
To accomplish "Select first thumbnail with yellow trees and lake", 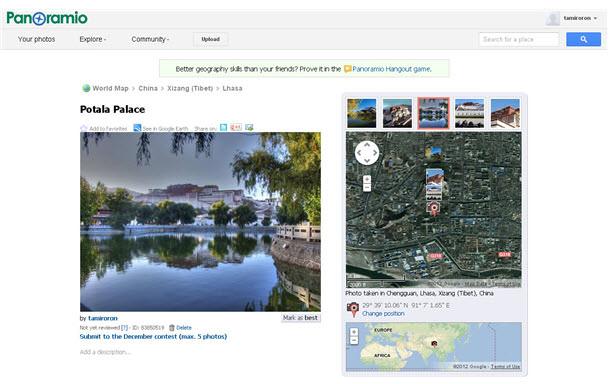I will click(x=362, y=113).
